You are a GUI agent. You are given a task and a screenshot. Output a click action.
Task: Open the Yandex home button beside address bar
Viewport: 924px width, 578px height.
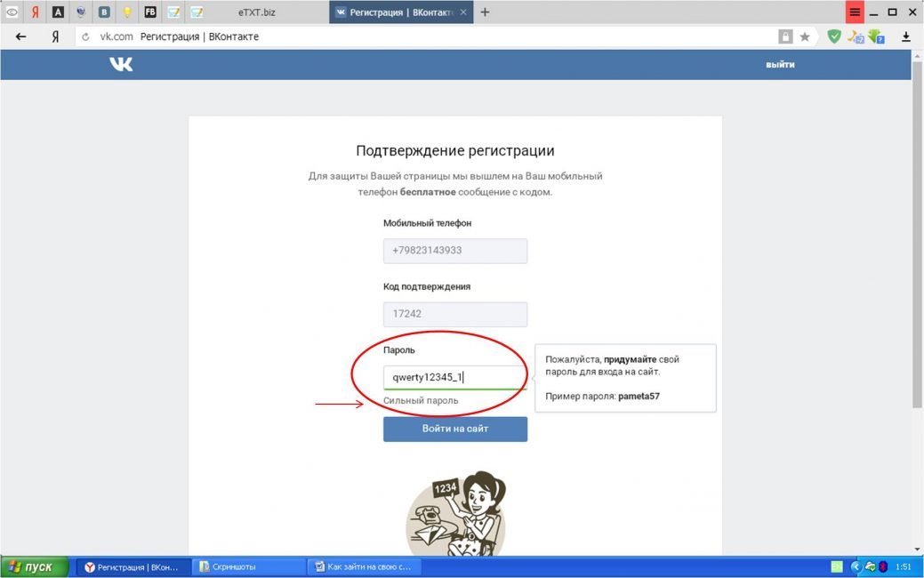coord(55,36)
